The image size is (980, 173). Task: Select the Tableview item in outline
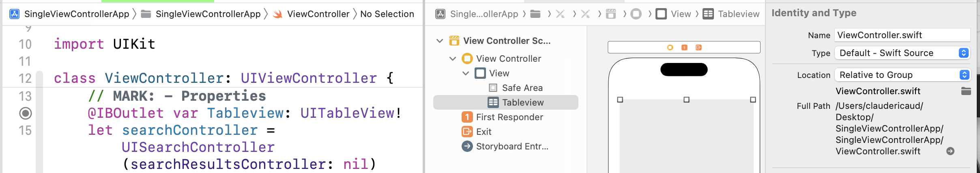click(522, 102)
